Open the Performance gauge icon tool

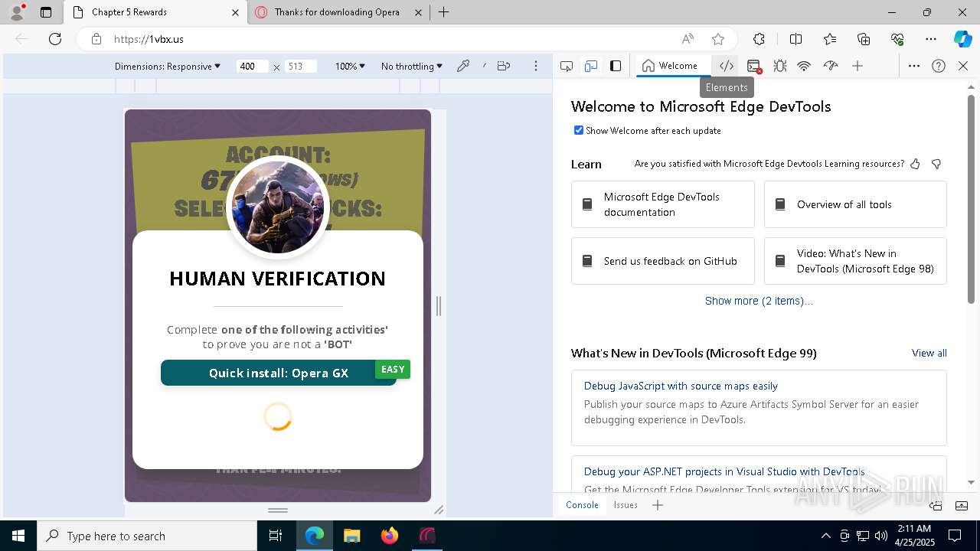(831, 66)
